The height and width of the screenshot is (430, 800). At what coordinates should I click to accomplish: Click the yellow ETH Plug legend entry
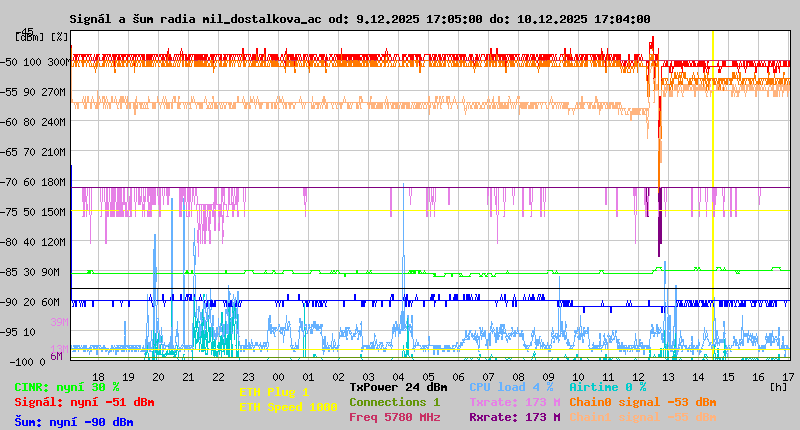point(274,393)
